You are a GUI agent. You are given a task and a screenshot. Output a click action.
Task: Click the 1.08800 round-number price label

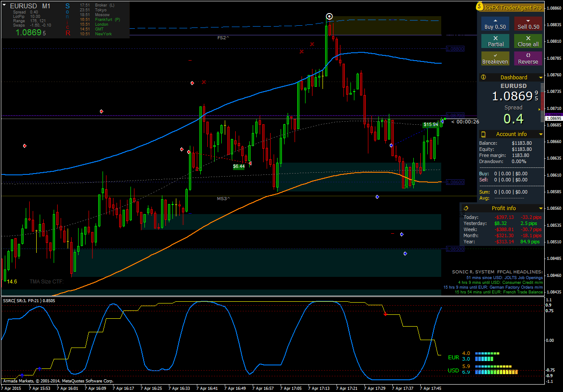(x=455, y=49)
